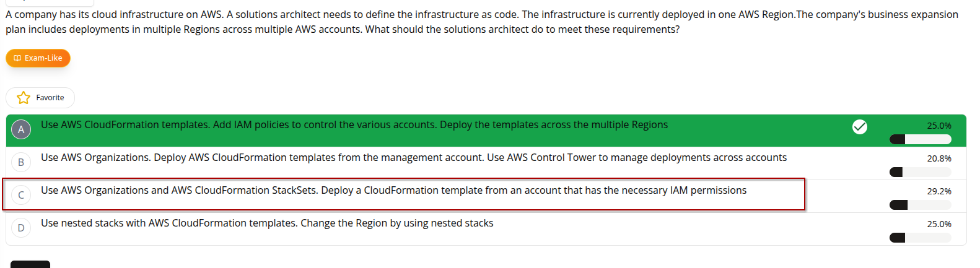The height and width of the screenshot is (268, 980).
Task: Click the 20.8% vote percentage
Action: coord(938,159)
